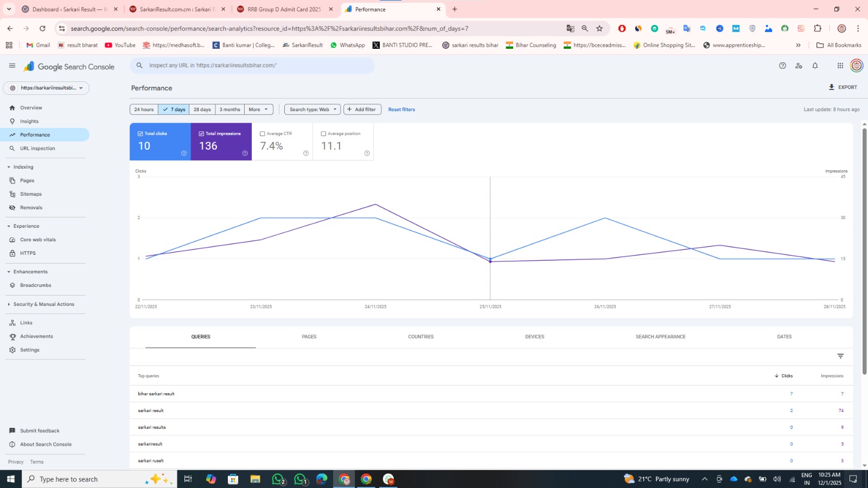Open the users and permissions icon
Image resolution: width=868 pixels, height=488 pixels.
(799, 66)
